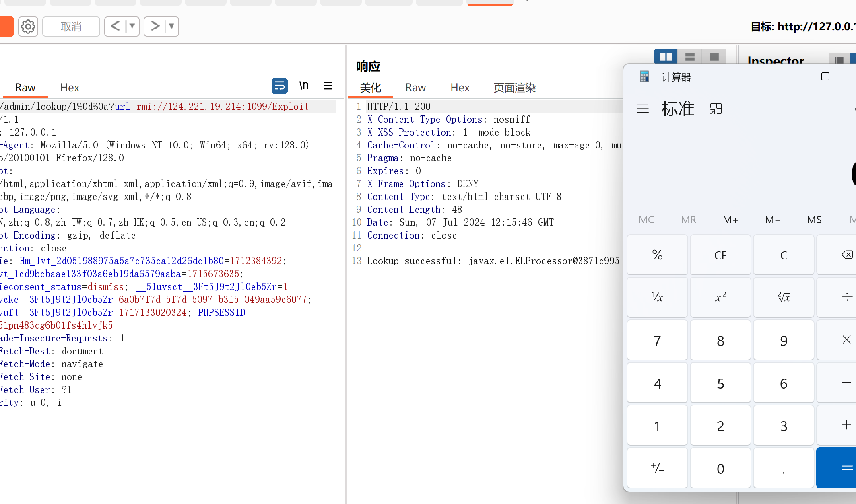The image size is (856, 504).
Task: Maximize the calculator window
Action: 825,76
